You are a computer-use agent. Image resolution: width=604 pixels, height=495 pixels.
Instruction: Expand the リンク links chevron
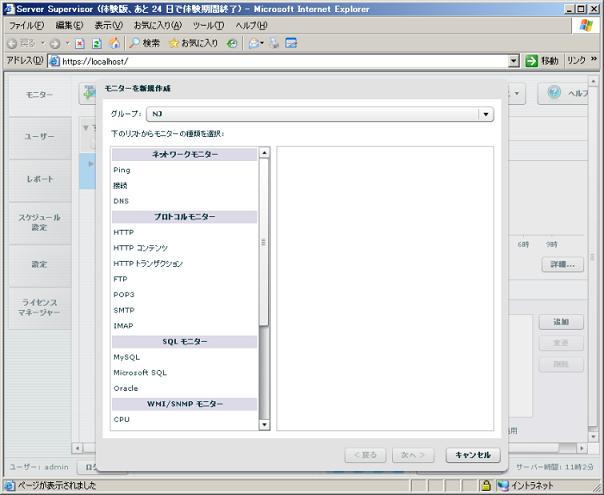594,59
